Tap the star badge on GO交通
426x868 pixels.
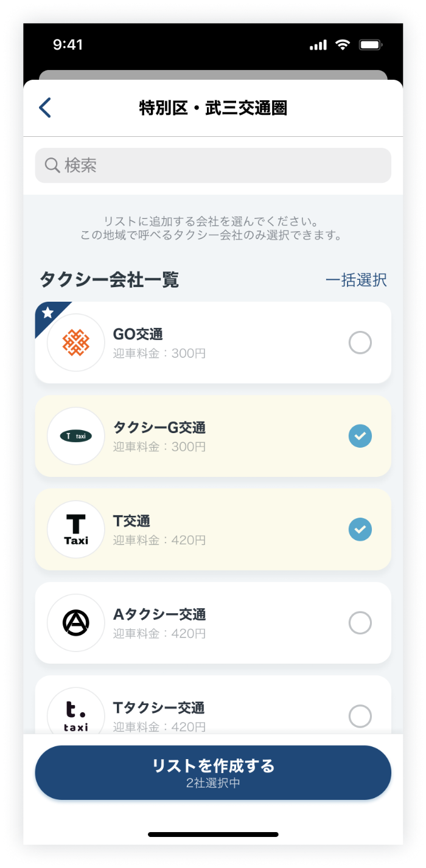(x=48, y=313)
